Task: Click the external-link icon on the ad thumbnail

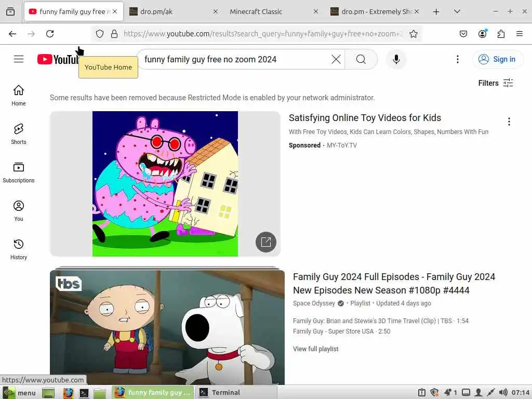Action: 265,242
